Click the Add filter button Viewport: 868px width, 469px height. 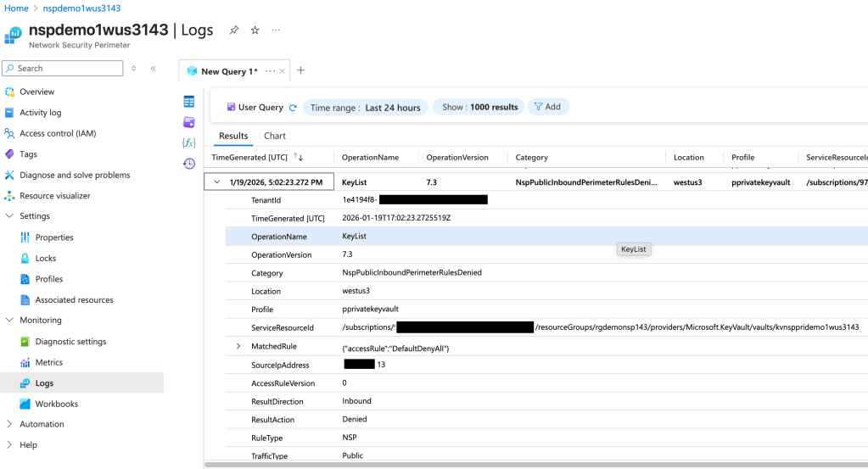(x=547, y=107)
